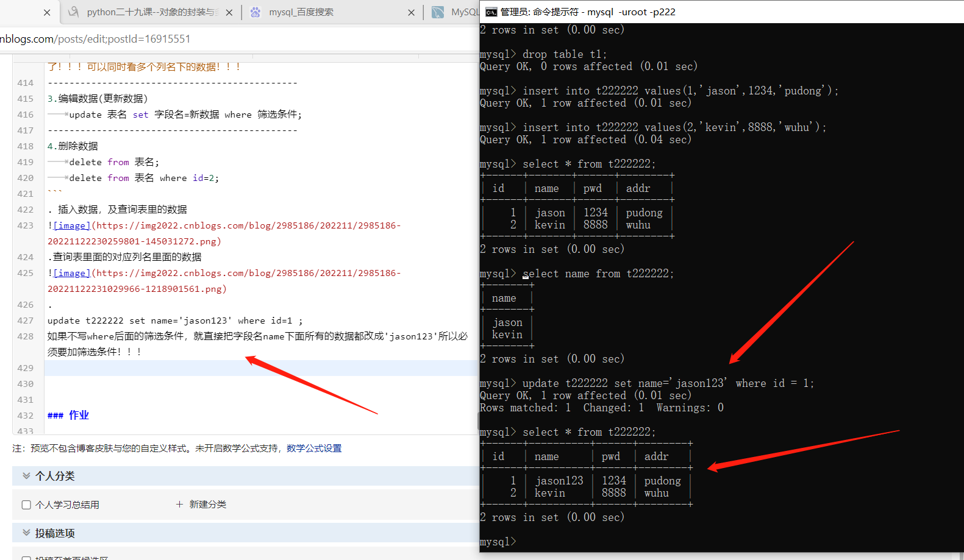Screen dimensions: 964x560
Task: Click the 'pudong' cell in the final result table
Action: (x=662, y=481)
